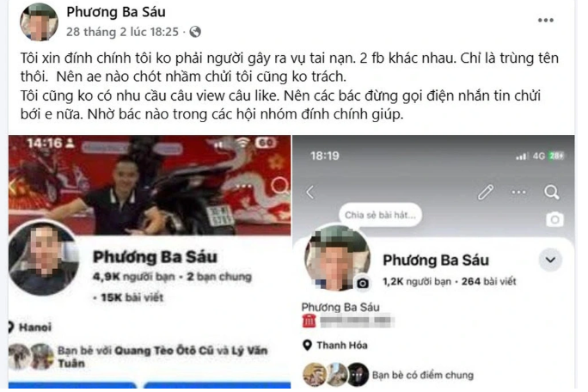
Task: Tap the camera badge on profile avatar
Action: [x=362, y=284]
